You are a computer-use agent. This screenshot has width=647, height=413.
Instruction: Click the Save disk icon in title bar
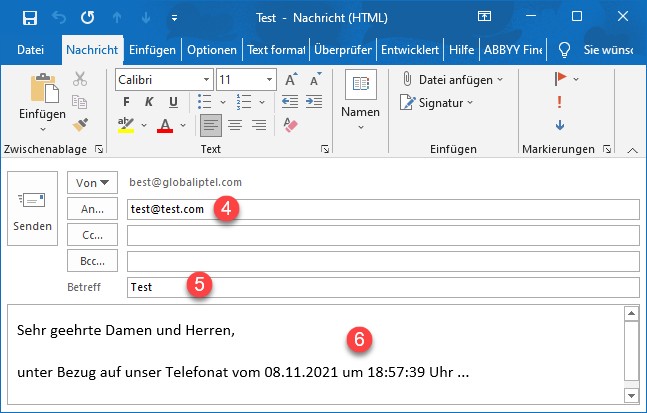(x=30, y=18)
